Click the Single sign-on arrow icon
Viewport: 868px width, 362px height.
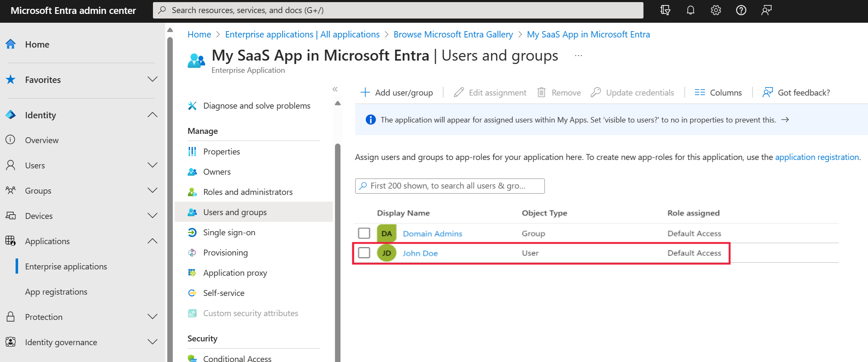(192, 232)
